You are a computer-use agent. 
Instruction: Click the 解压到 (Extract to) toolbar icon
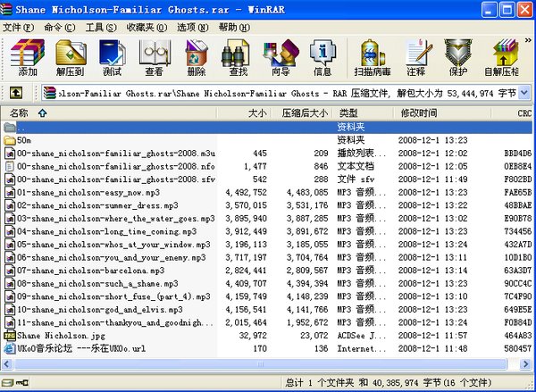(70, 57)
